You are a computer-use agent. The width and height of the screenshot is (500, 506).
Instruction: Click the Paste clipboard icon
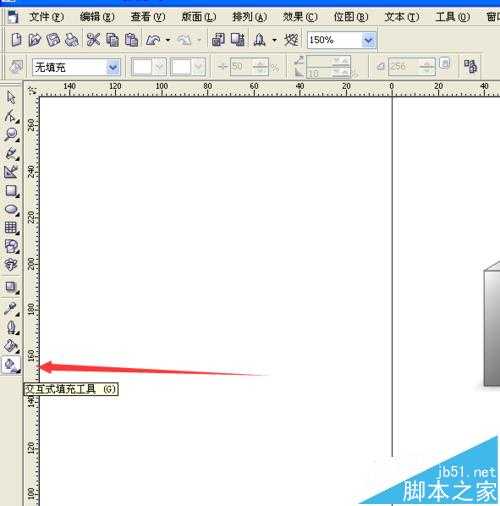[x=131, y=40]
